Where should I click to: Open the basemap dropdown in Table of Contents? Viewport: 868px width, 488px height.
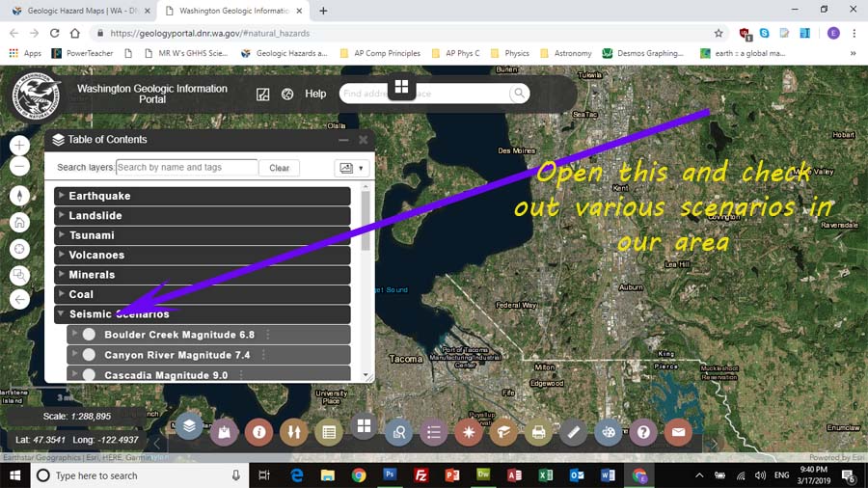tap(350, 168)
